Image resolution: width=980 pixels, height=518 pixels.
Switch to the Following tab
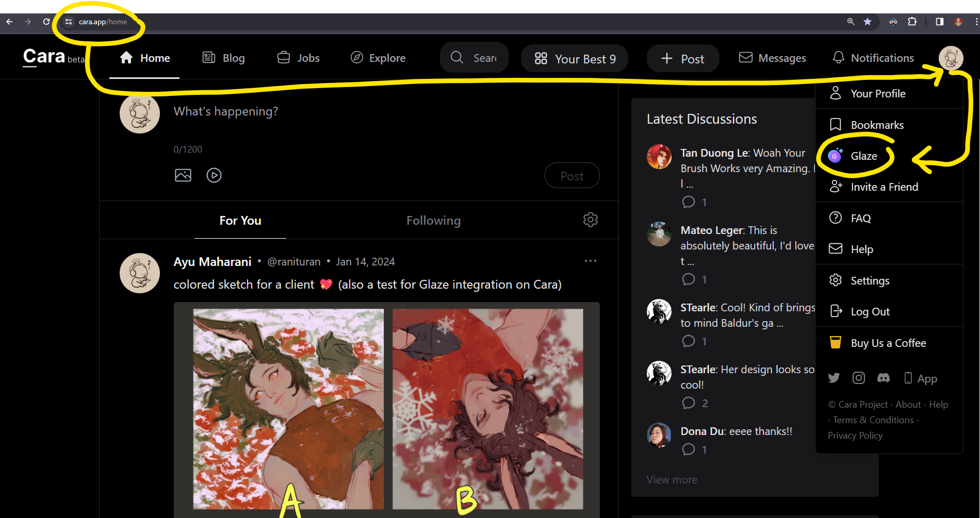point(433,221)
